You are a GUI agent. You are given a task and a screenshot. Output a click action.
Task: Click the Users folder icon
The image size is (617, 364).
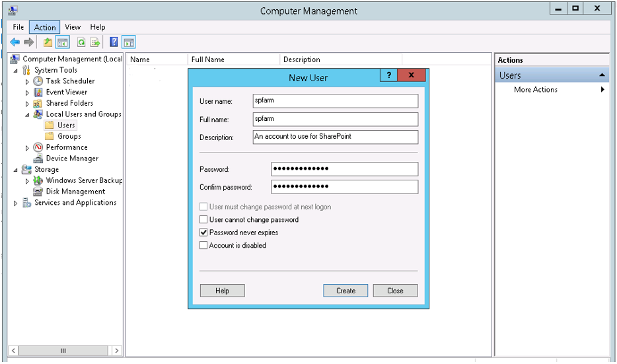tap(49, 125)
